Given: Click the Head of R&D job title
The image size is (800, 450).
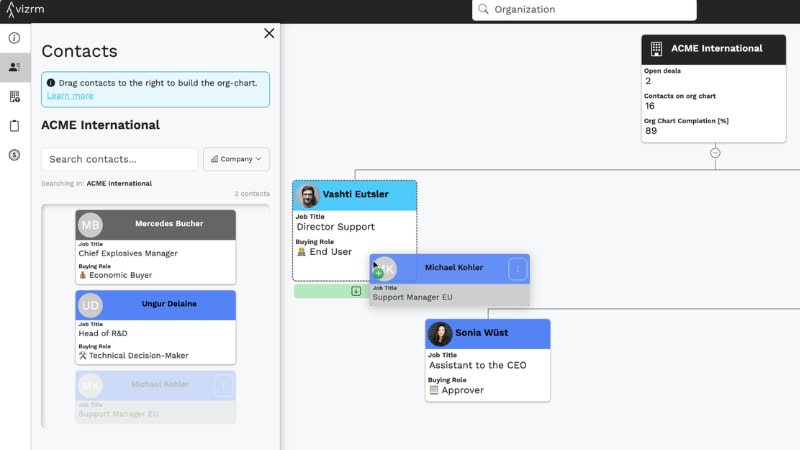Looking at the screenshot, I should click(x=103, y=333).
